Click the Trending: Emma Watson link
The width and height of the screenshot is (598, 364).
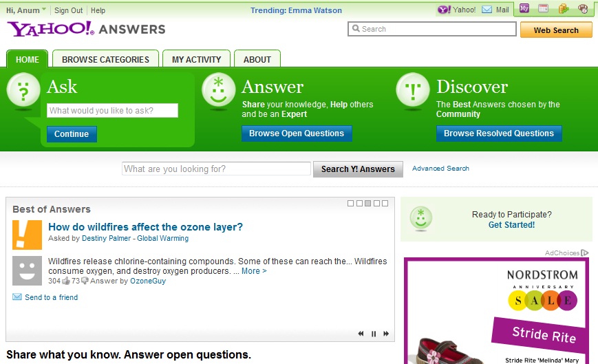pos(296,10)
